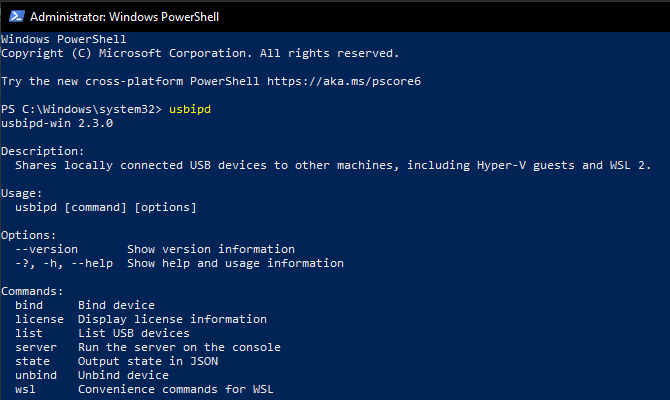Click the "list" command entry
Viewport: 670px width, 400px height.
coord(29,333)
